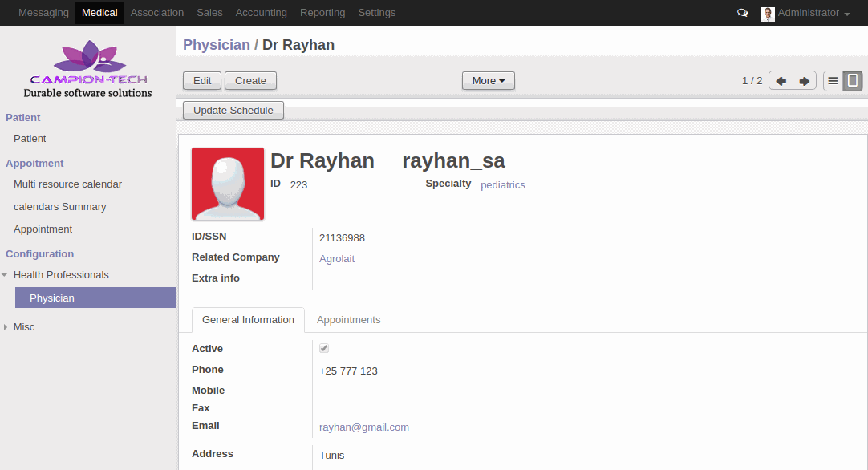This screenshot has width=868, height=470.
Task: Follow the Physician breadcrumb link
Action: (x=217, y=45)
